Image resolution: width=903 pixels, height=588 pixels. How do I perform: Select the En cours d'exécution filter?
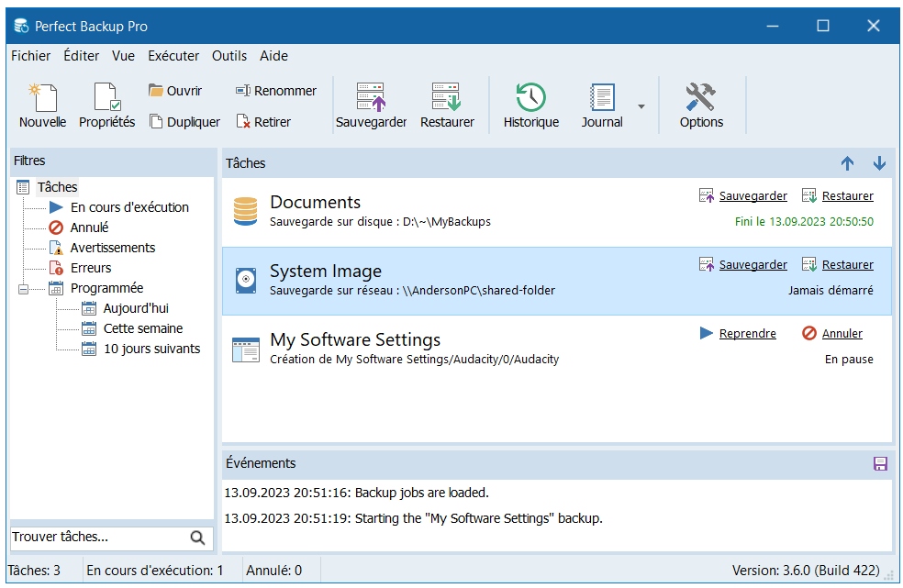(x=129, y=207)
